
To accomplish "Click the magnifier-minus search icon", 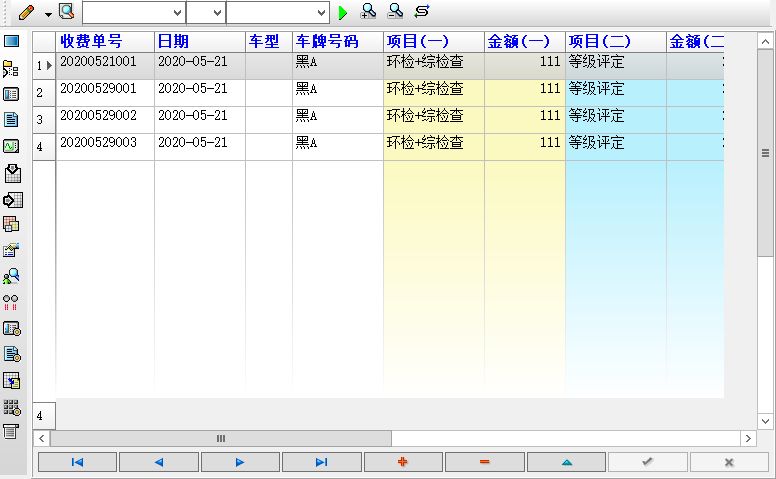I will [x=395, y=11].
